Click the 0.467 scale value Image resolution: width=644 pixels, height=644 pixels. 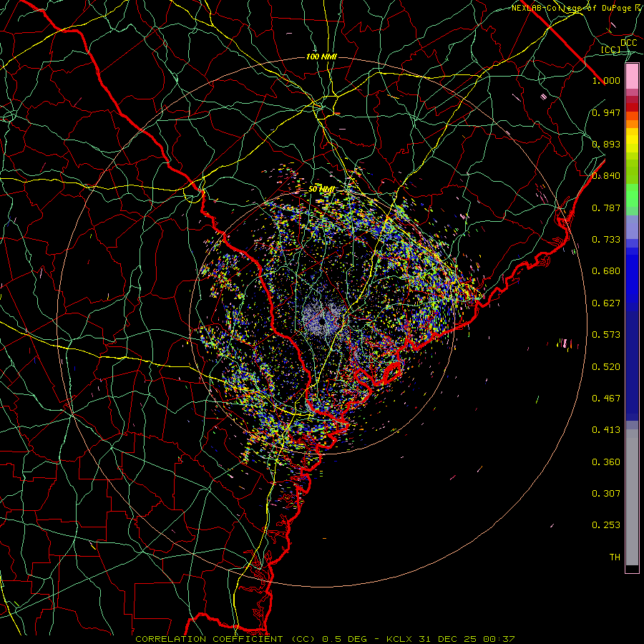coord(606,399)
